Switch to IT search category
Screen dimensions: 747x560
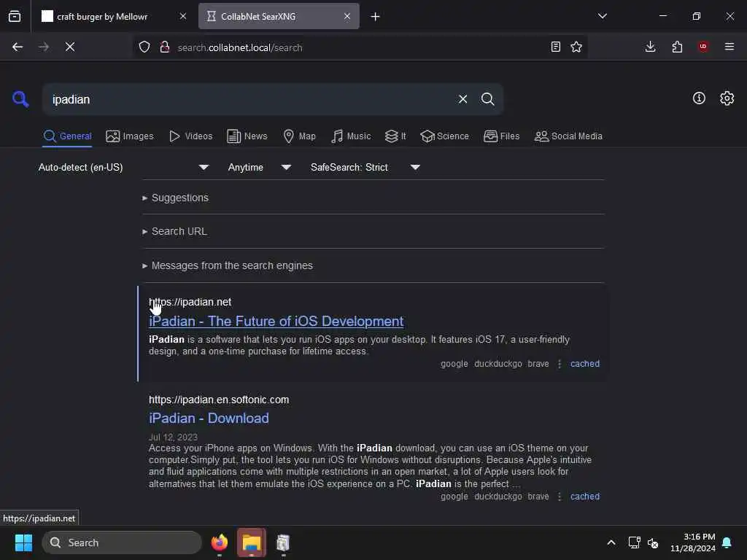click(395, 136)
